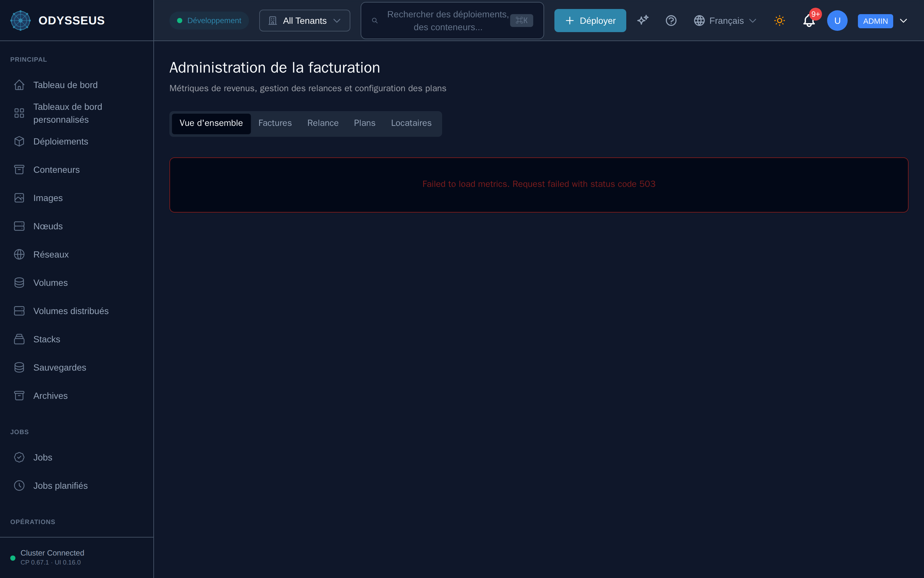Viewport: 924px width, 578px height.
Task: Open Déploiements cube icon
Action: [19, 141]
